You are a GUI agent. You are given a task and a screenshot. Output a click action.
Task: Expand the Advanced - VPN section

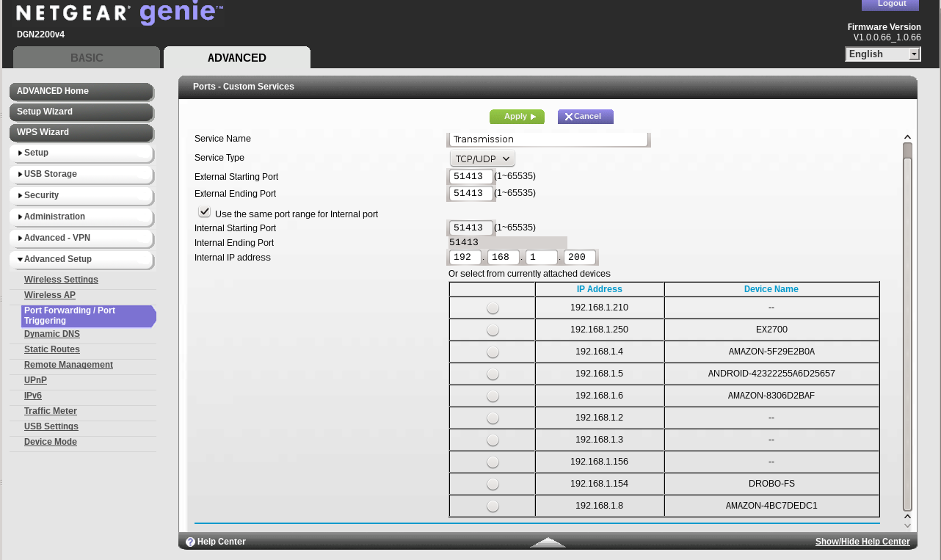(81, 238)
